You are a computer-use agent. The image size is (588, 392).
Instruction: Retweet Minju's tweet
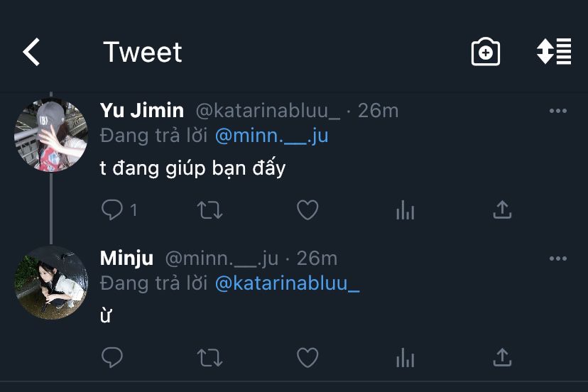[209, 357]
